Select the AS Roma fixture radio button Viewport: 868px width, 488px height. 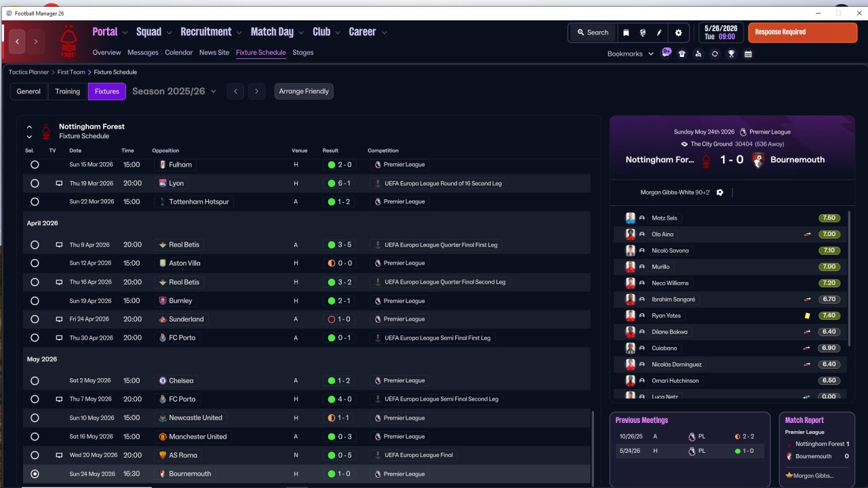(35, 455)
